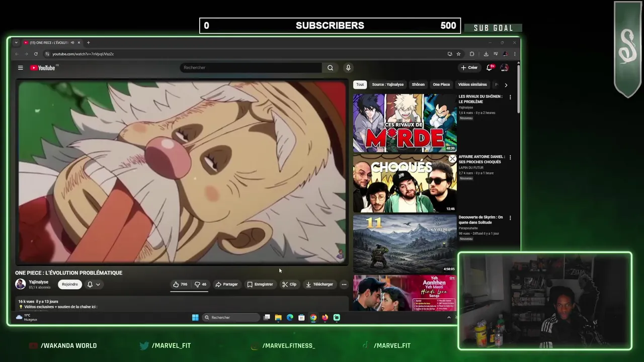Open AFFAIRE ANTOINE DANIEL video title
644x362 pixels.
click(x=481, y=159)
